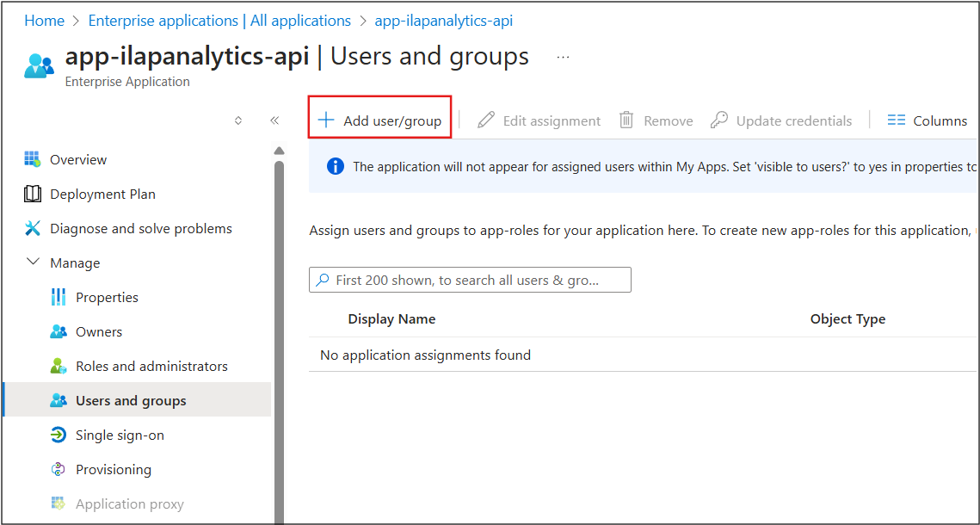
Task: Click the pencil icon for Edit assignment
Action: coord(485,120)
